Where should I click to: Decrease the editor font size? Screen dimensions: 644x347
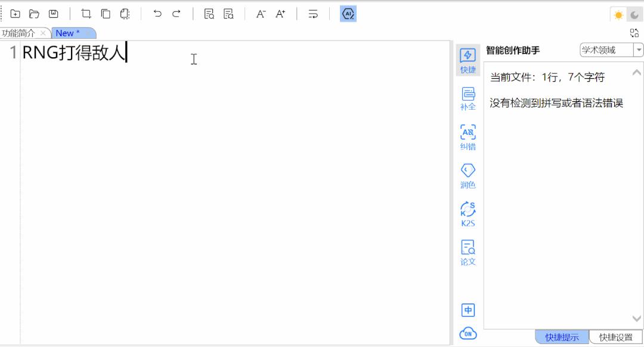(261, 14)
